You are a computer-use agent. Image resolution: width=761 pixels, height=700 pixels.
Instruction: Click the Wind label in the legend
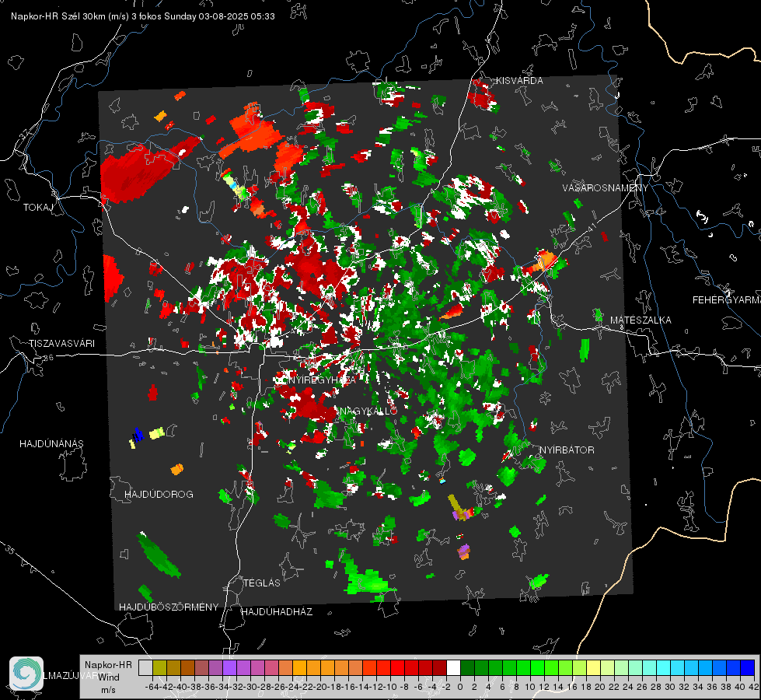pos(109,677)
